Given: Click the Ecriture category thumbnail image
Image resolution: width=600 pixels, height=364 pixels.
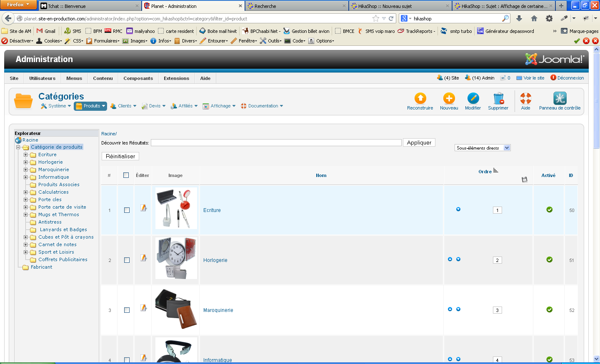Looking at the screenshot, I should coord(176,208).
